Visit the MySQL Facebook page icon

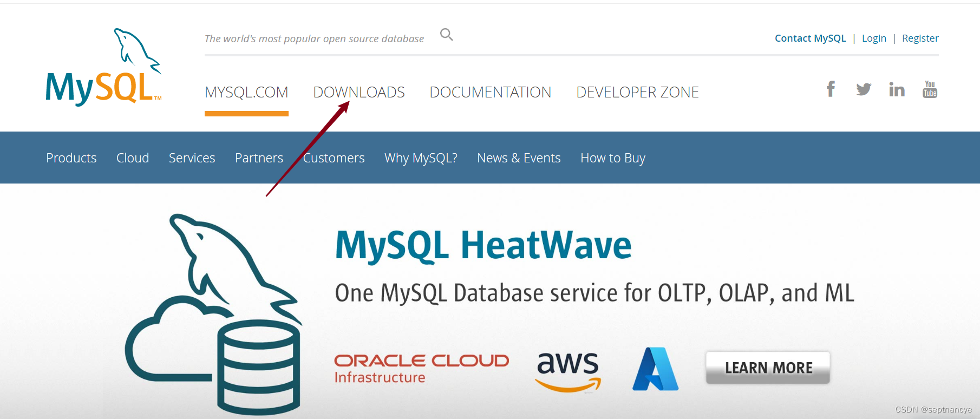831,89
